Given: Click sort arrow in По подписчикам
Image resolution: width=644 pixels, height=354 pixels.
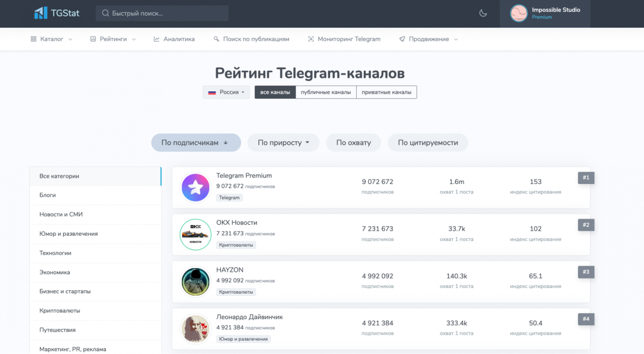Looking at the screenshot, I should pyautogui.click(x=226, y=143).
